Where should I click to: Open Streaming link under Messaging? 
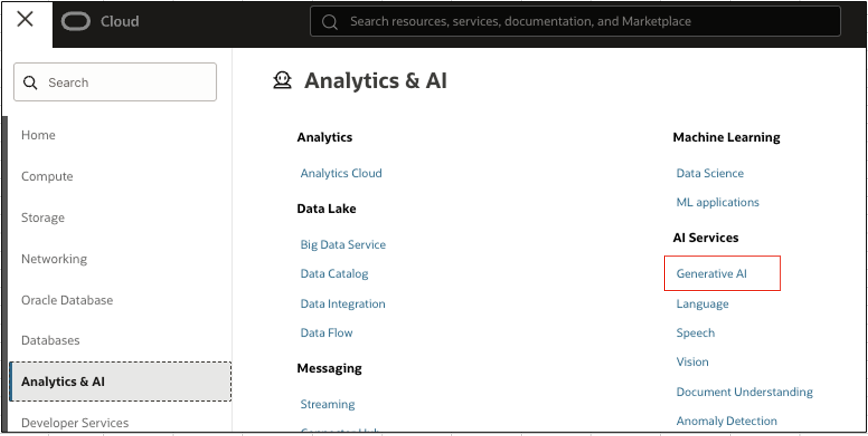pos(327,404)
